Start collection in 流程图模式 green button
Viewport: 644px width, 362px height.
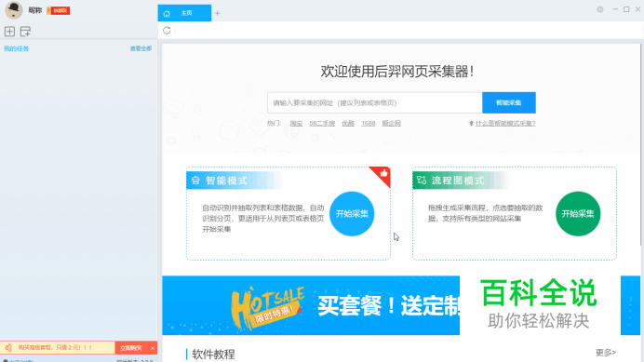tap(578, 214)
